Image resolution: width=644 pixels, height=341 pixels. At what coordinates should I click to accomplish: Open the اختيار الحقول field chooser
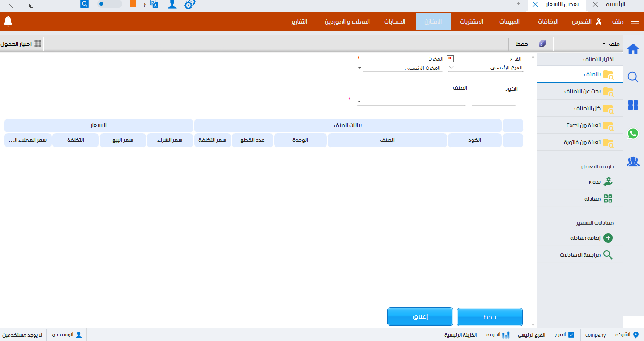coord(21,44)
